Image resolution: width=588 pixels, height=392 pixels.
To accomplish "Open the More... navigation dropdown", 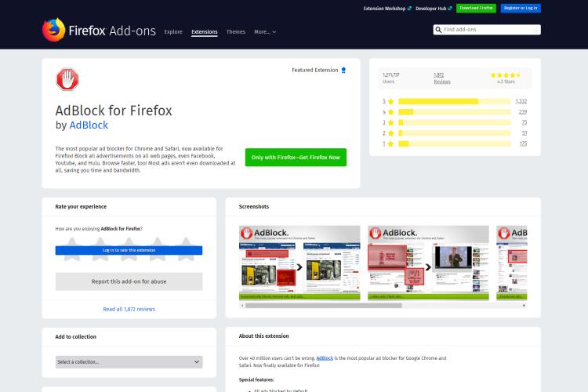I will coord(265,32).
